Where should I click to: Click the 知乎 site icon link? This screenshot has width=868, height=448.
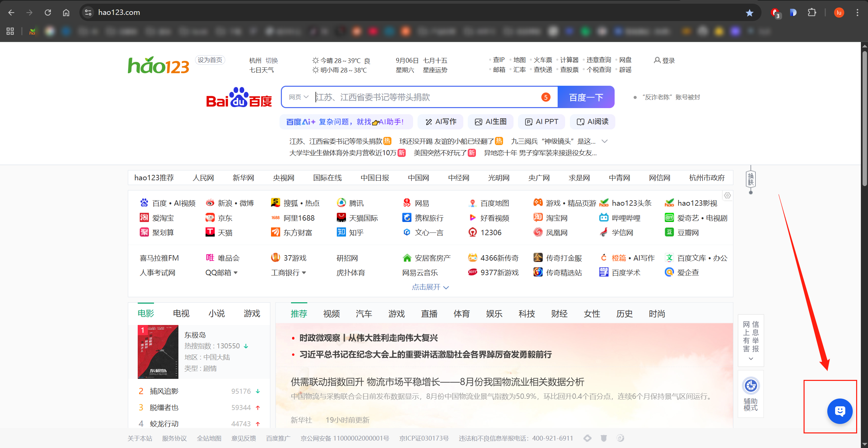[341, 232]
